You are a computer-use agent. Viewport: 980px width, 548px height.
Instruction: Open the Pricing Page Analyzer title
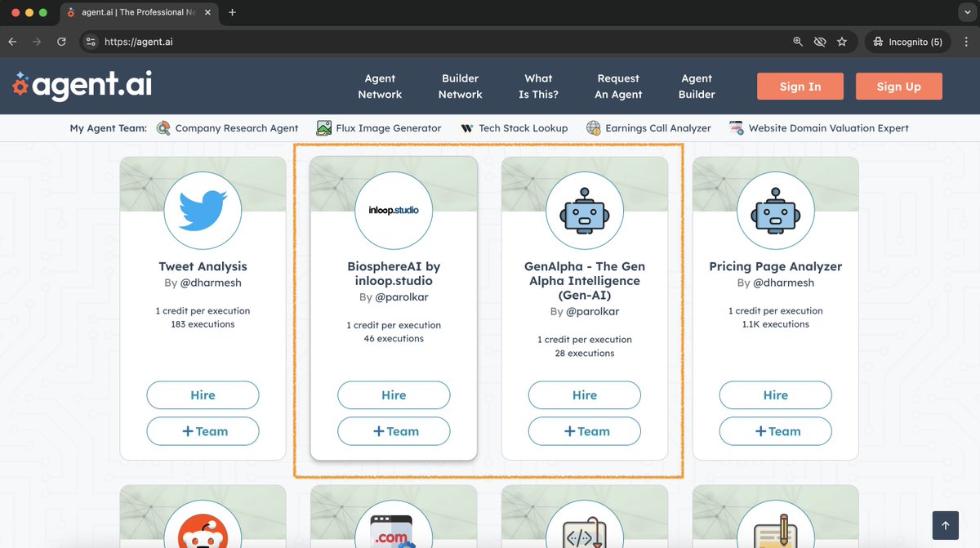[x=776, y=266]
